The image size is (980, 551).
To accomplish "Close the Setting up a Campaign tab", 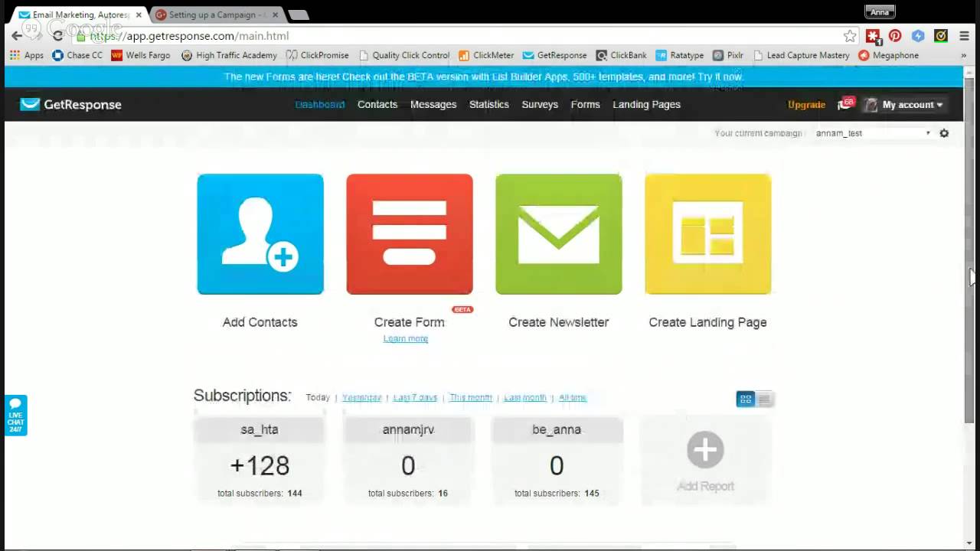I will pos(275,15).
